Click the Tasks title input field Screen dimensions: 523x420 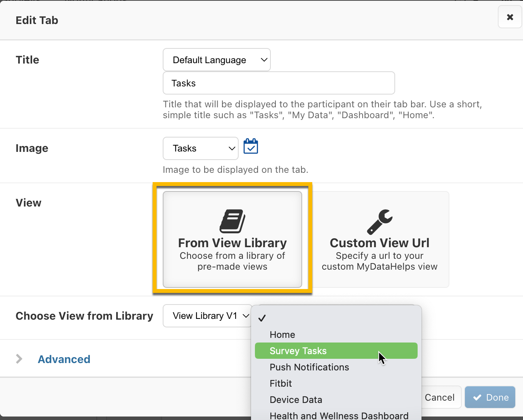pyautogui.click(x=279, y=83)
